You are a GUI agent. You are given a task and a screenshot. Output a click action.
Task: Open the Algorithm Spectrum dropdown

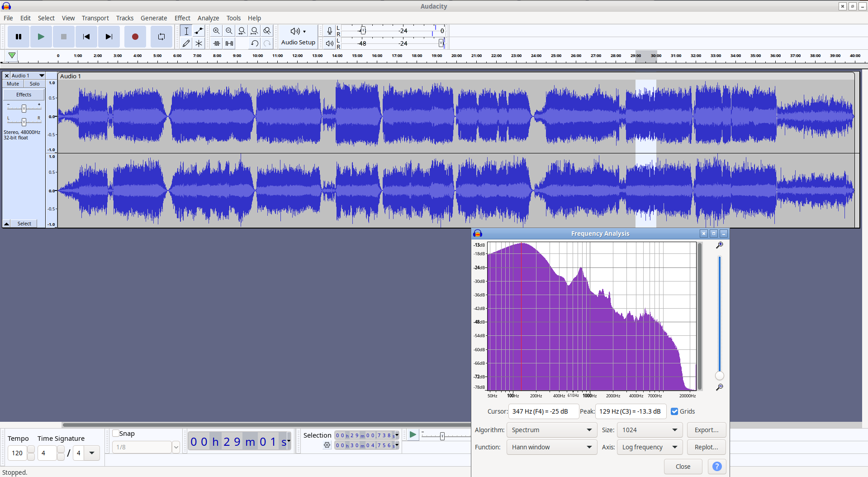pos(551,430)
